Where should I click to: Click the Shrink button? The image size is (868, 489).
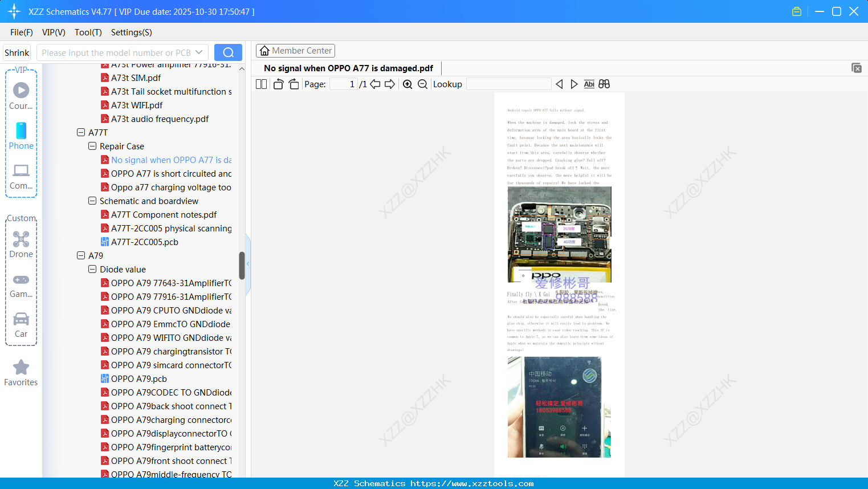click(17, 52)
